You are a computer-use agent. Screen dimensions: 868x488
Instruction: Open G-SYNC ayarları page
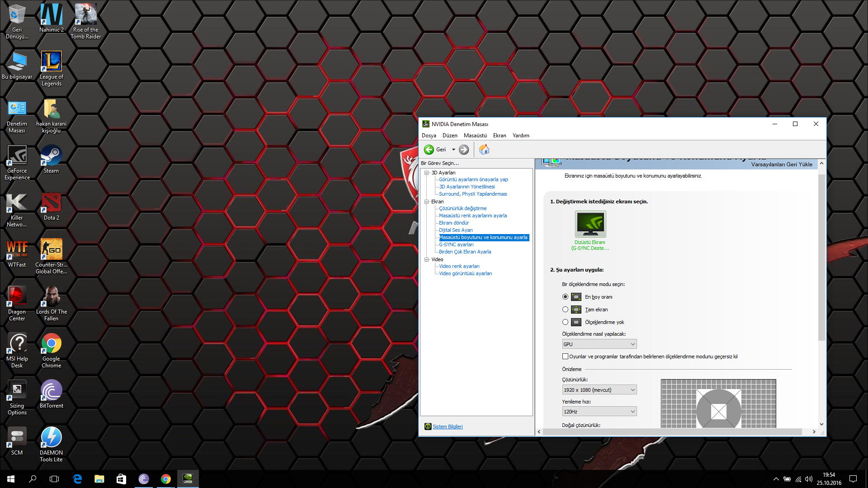(x=456, y=244)
